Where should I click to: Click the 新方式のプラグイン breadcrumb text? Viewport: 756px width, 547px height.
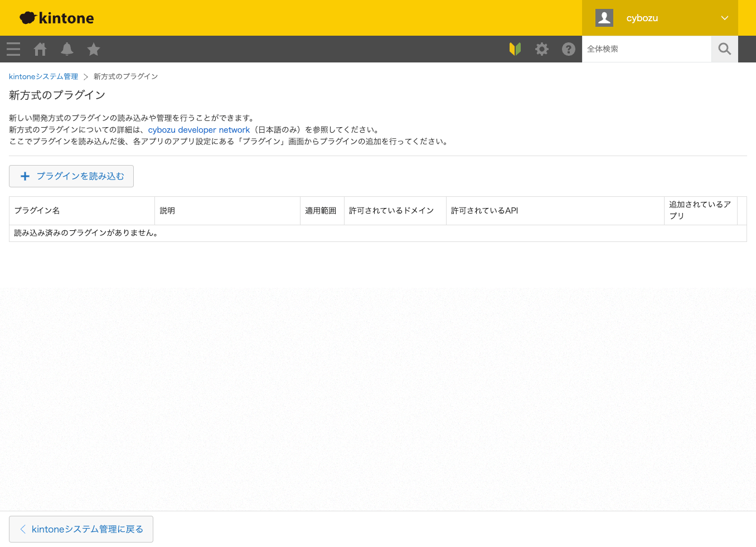[x=126, y=76]
